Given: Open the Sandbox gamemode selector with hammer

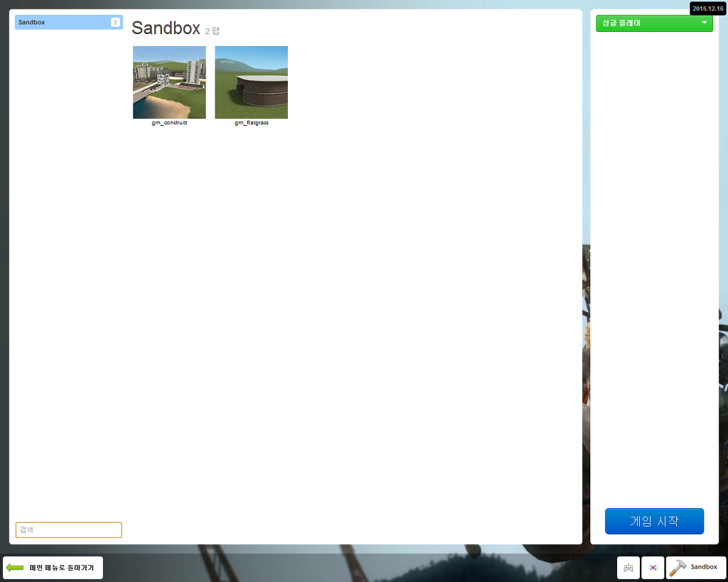Looking at the screenshot, I should (x=696, y=568).
